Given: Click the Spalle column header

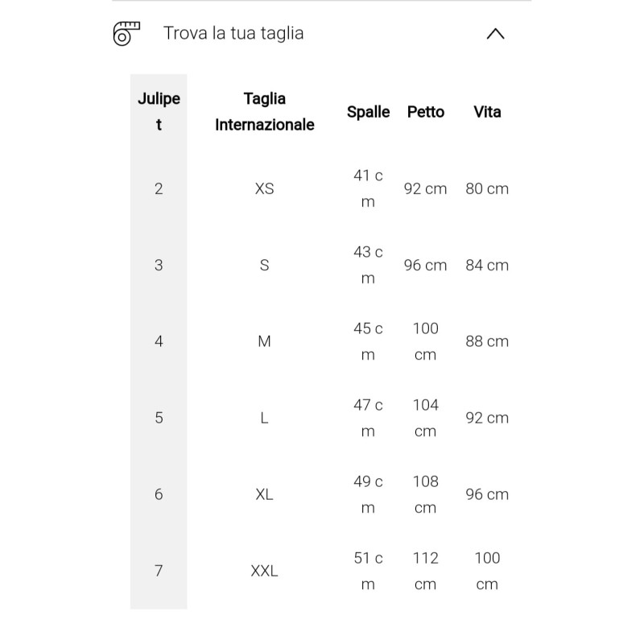Looking at the screenshot, I should [368, 112].
